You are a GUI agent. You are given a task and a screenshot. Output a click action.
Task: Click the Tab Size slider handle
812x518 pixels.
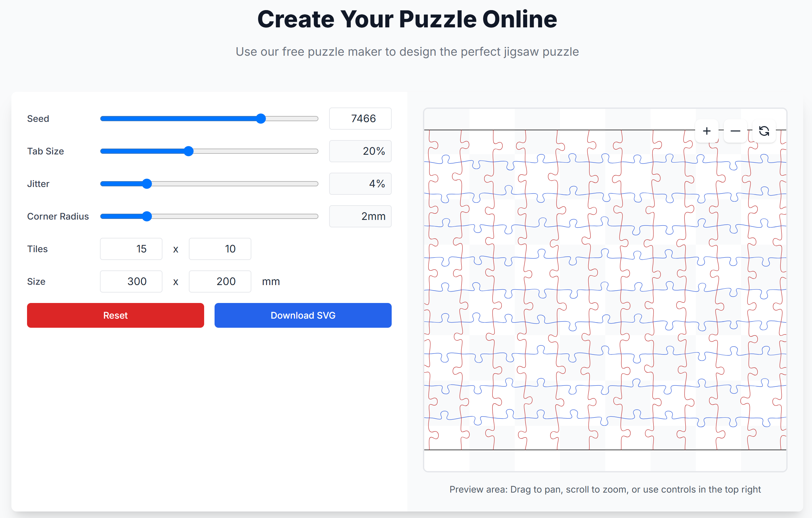[x=189, y=151]
